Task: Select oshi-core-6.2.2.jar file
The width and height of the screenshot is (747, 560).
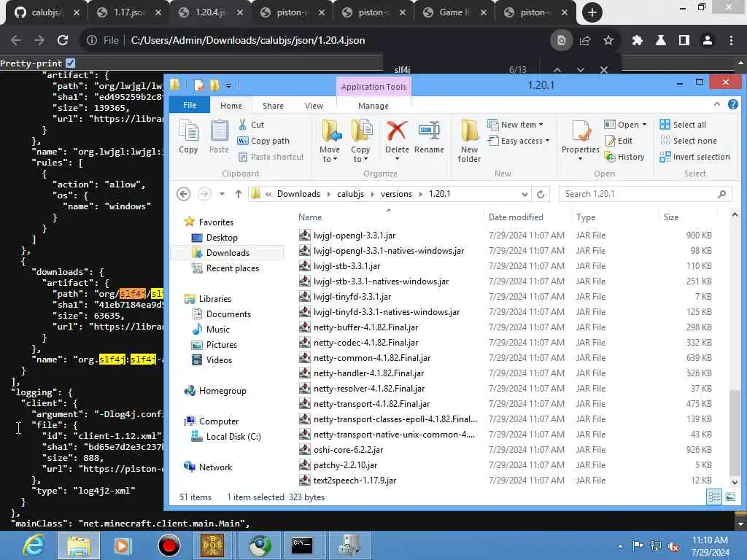Action: (x=348, y=449)
